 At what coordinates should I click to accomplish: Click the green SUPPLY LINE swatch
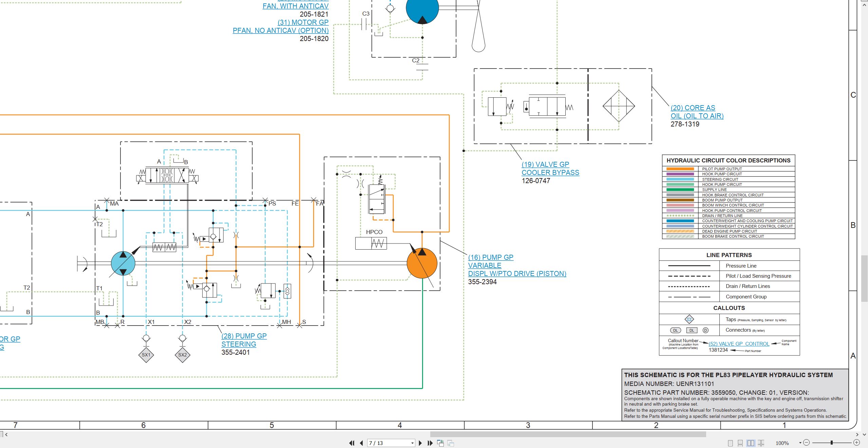pos(680,190)
